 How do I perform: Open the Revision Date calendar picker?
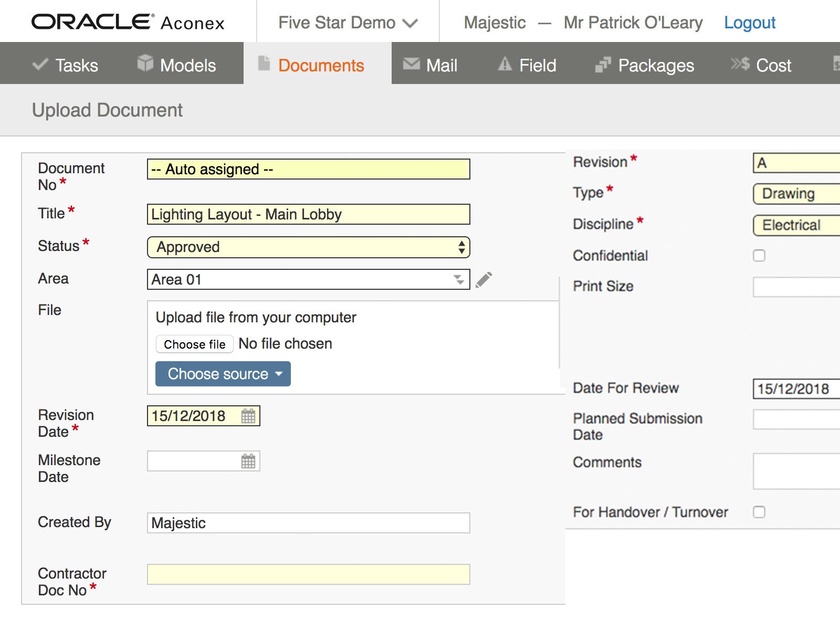click(248, 416)
